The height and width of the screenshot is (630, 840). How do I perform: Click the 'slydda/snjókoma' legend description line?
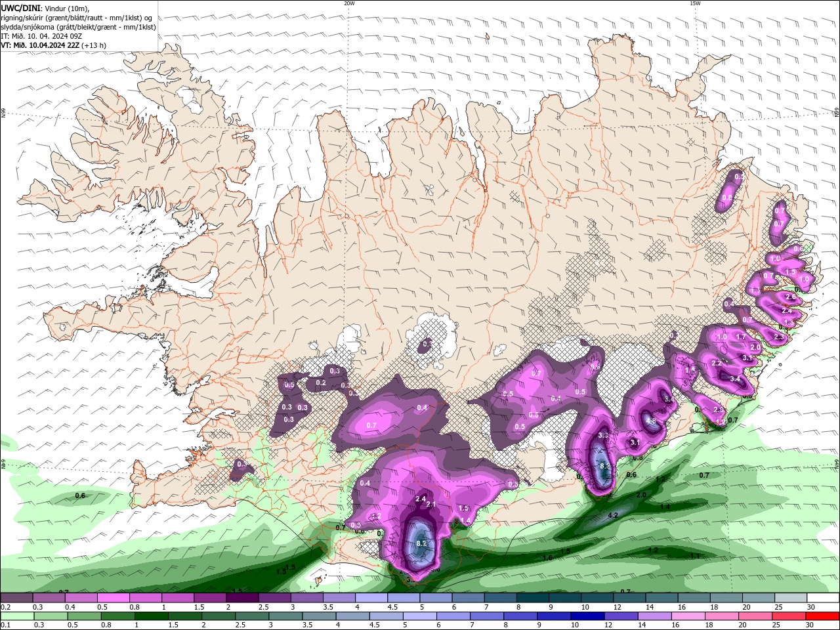click(78, 27)
